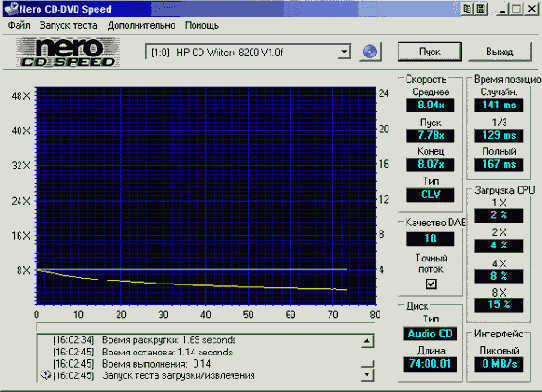Click the 1X CPU load value 2 %
542x392 pixels.
pyautogui.click(x=498, y=216)
